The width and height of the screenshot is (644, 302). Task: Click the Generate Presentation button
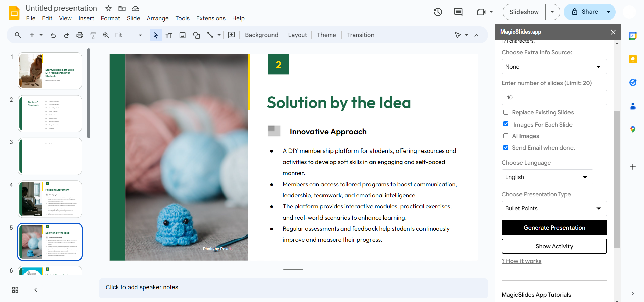pyautogui.click(x=554, y=228)
